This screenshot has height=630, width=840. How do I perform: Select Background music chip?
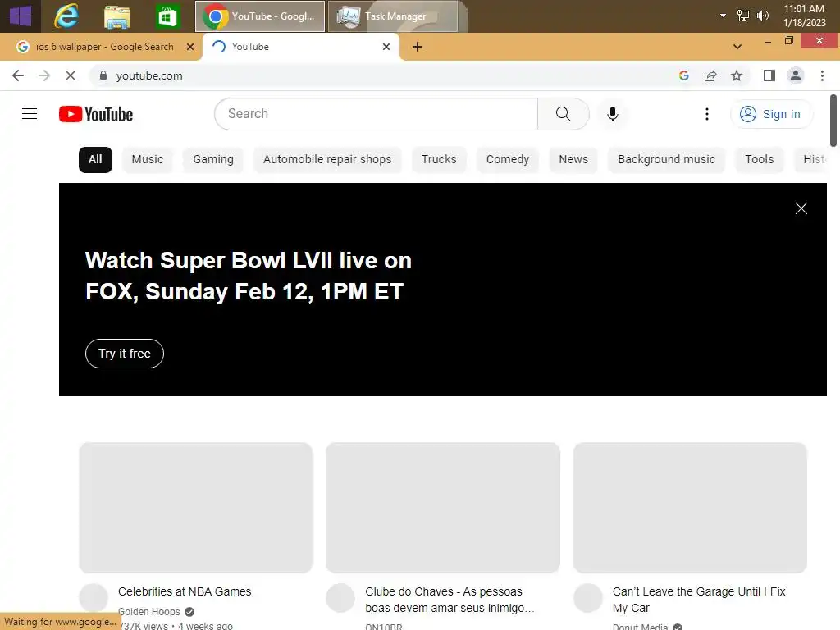tap(666, 160)
